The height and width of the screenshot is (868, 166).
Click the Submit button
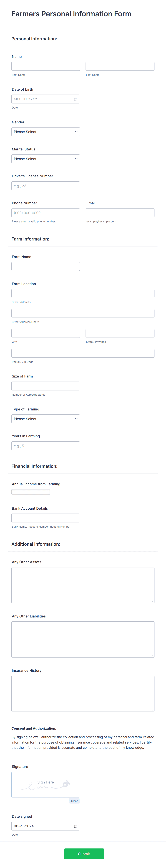point(84,853)
